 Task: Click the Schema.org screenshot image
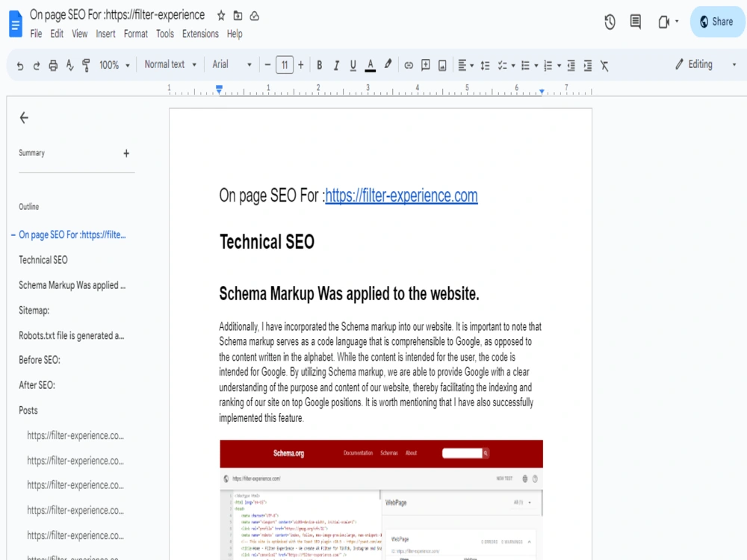[x=381, y=500]
